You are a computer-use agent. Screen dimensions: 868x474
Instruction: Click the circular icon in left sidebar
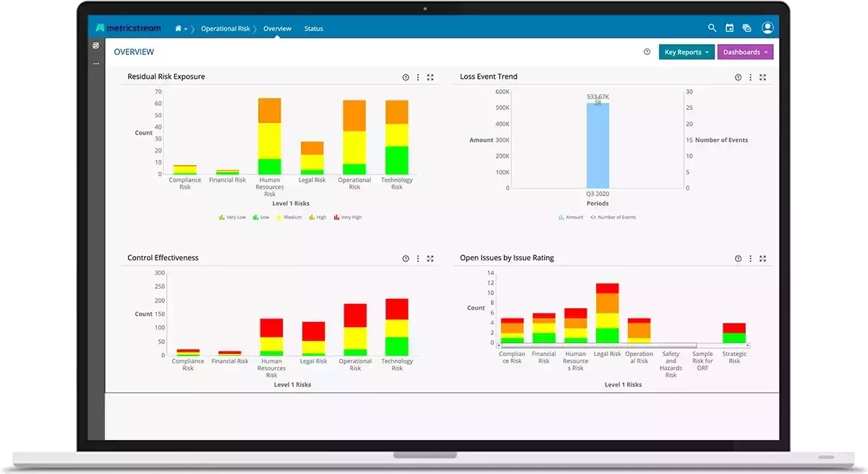coord(95,46)
